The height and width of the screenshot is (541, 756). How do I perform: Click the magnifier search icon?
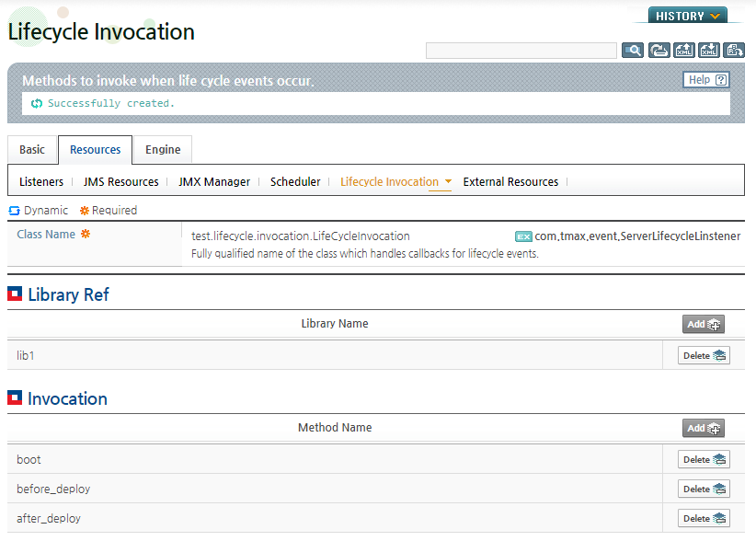633,51
